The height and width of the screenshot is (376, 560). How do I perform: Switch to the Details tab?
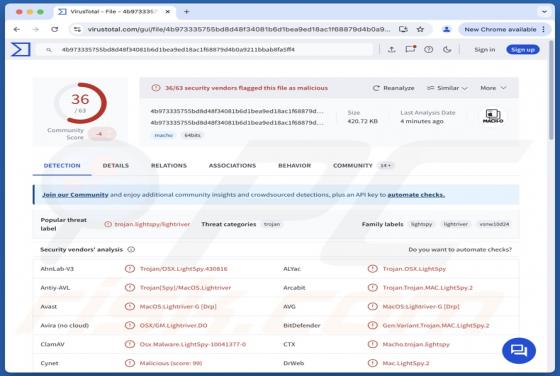pyautogui.click(x=115, y=166)
